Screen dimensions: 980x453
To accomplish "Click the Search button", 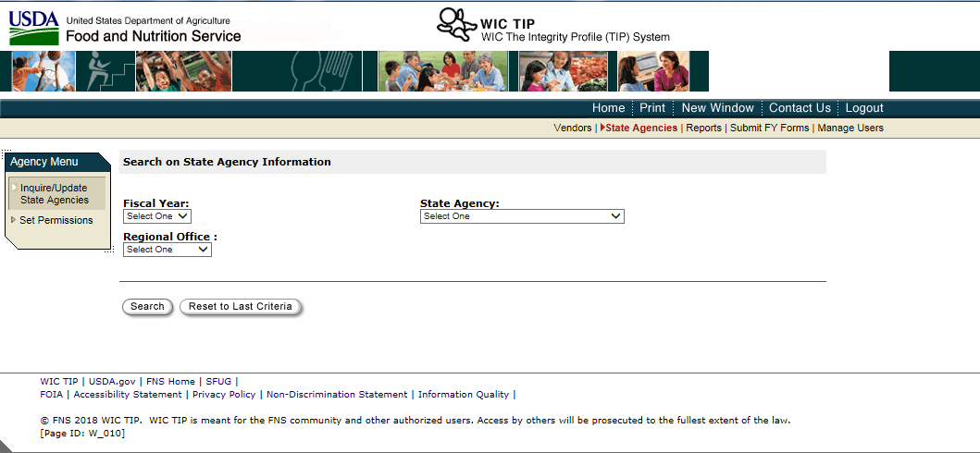I will click(147, 306).
